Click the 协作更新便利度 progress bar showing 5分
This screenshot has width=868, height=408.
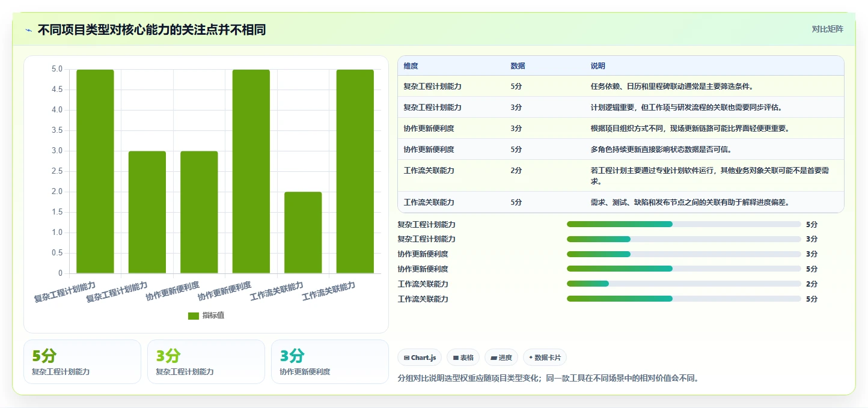[x=683, y=269]
